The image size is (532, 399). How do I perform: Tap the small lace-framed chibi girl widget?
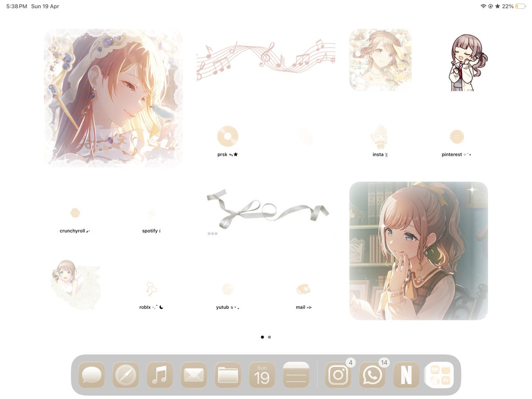75,285
